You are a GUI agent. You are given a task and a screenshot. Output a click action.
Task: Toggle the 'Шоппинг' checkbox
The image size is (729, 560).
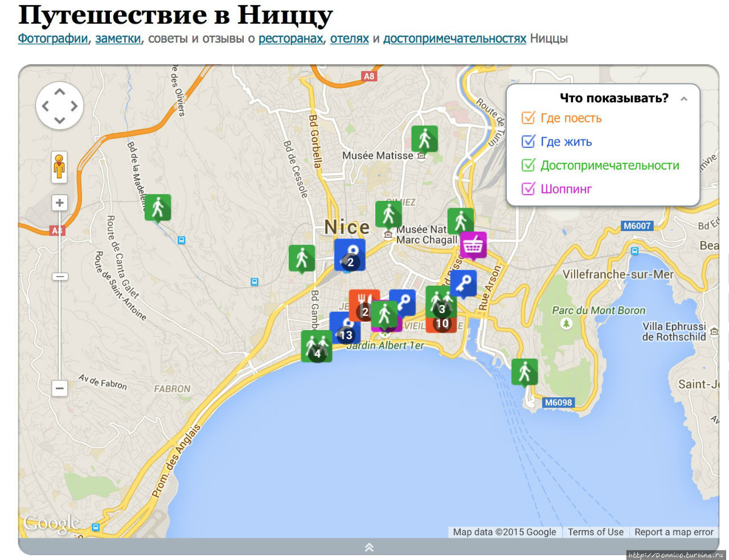529,188
